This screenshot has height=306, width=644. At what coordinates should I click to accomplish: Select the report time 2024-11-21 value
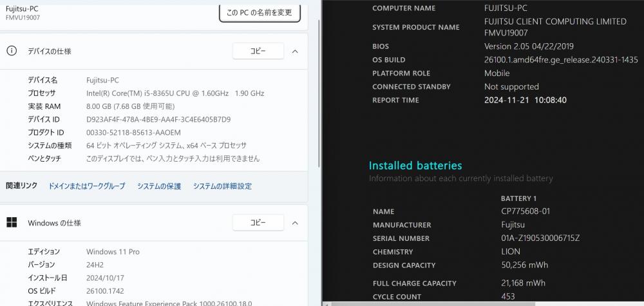526,100
